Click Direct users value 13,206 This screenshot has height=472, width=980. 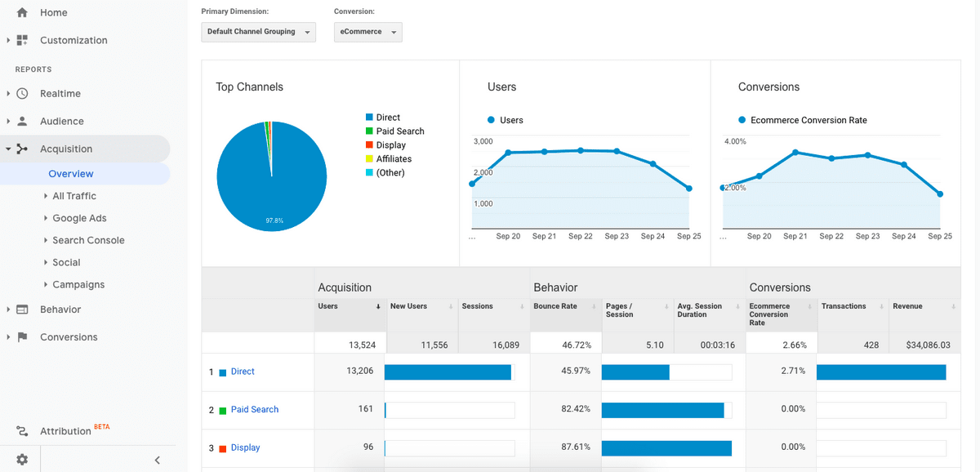click(x=360, y=371)
